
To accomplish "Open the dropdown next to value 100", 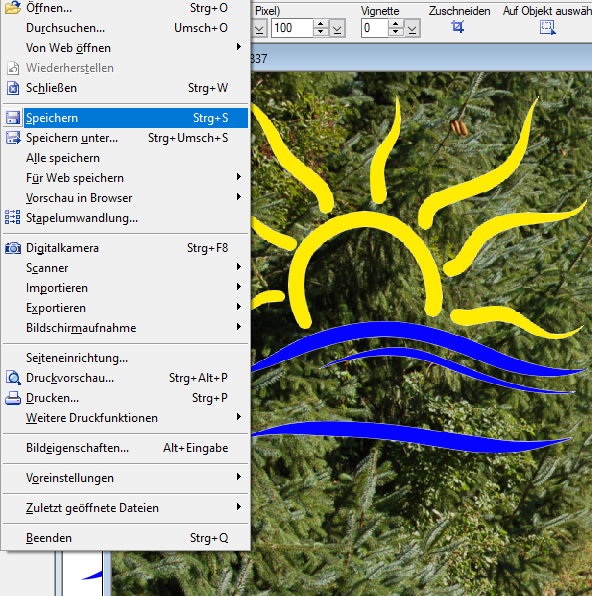I will (x=337, y=29).
